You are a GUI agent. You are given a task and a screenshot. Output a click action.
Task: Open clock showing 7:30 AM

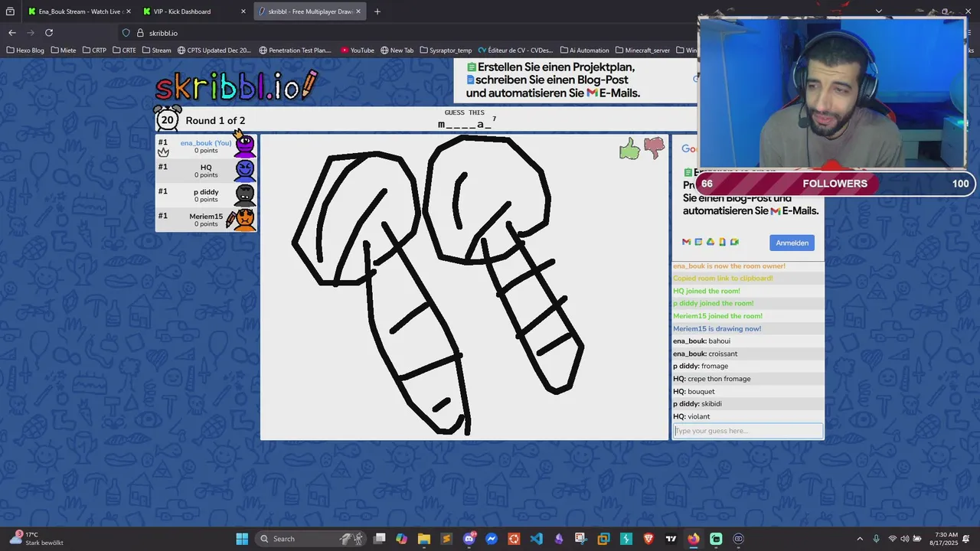(x=946, y=539)
